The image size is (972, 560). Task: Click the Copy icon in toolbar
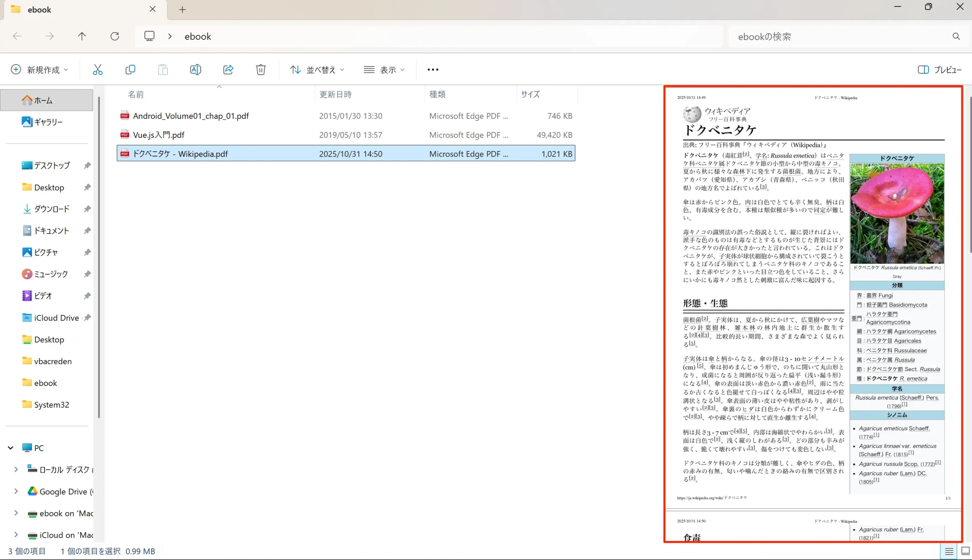[x=130, y=69]
